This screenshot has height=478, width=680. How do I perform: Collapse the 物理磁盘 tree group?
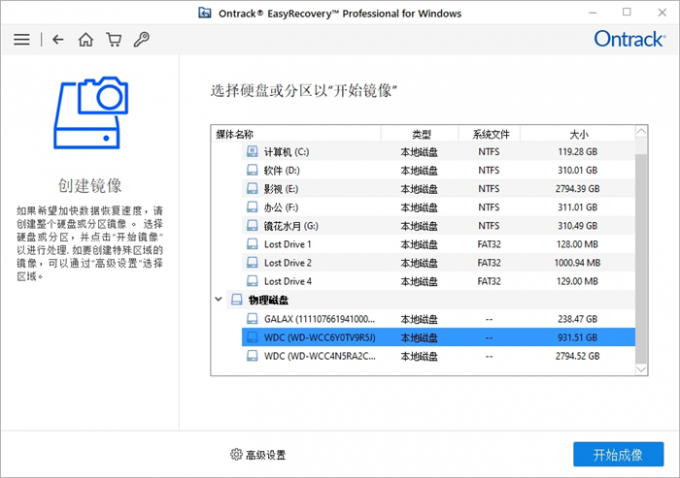[x=219, y=299]
